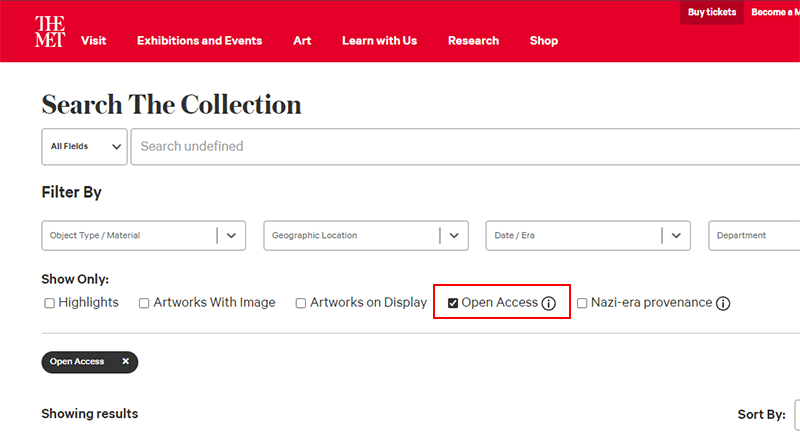Click the Buy tickets button
The width and height of the screenshot is (800, 445).
click(x=712, y=12)
